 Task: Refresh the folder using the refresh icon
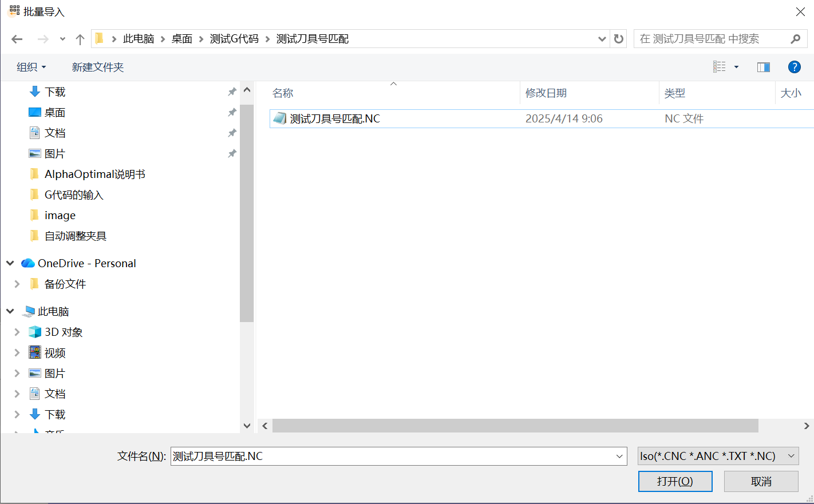click(618, 38)
